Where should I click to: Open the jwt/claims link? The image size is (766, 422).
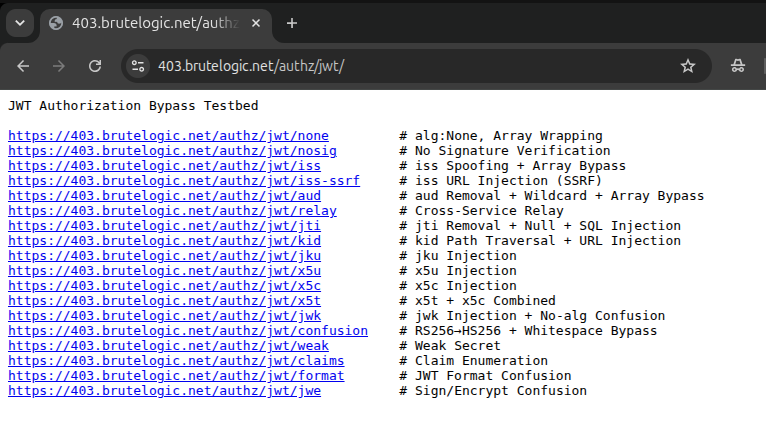pyautogui.click(x=176, y=361)
